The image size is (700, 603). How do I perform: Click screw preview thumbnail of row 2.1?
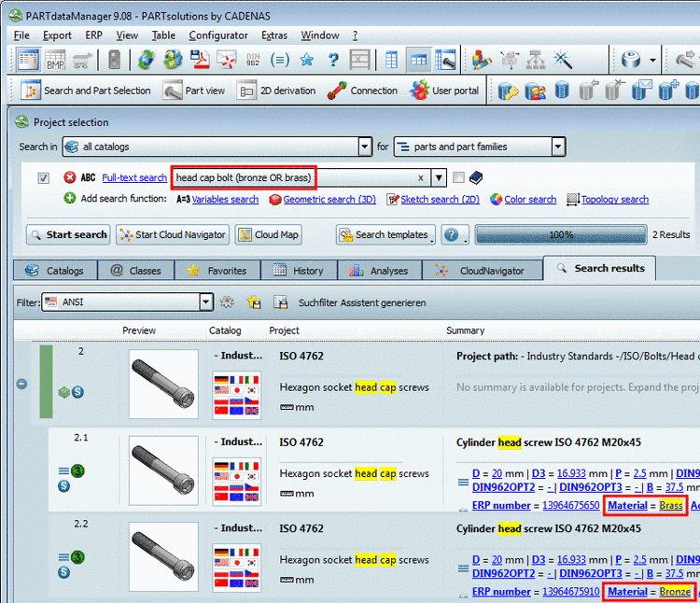point(163,470)
